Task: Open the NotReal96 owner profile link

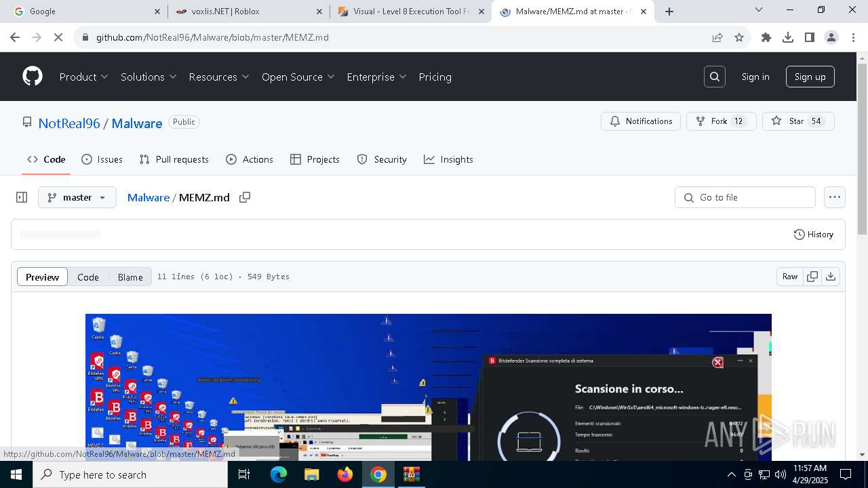Action: [x=69, y=123]
